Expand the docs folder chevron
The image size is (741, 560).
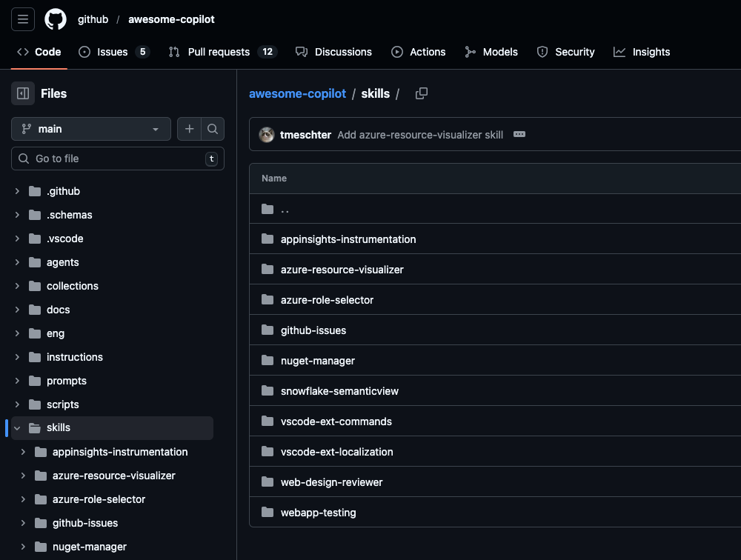(17, 310)
